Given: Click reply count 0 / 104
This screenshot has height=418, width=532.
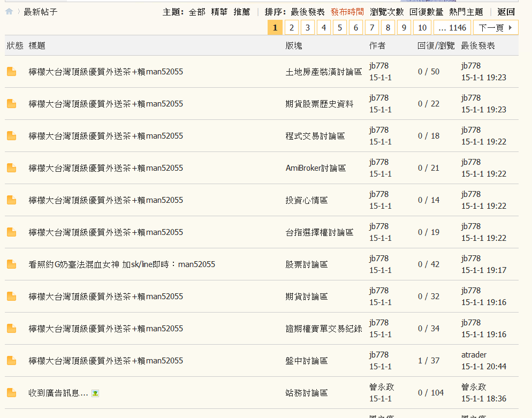Looking at the screenshot, I should pos(430,392).
